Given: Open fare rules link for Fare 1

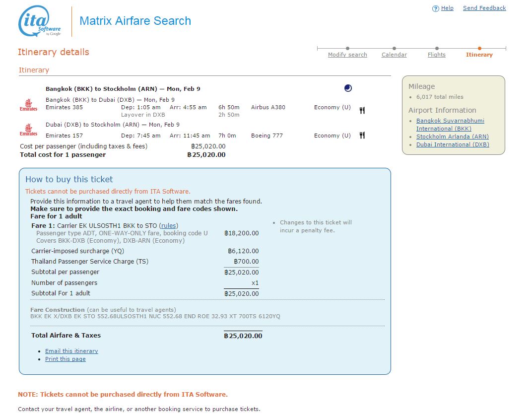Looking at the screenshot, I should point(169,226).
